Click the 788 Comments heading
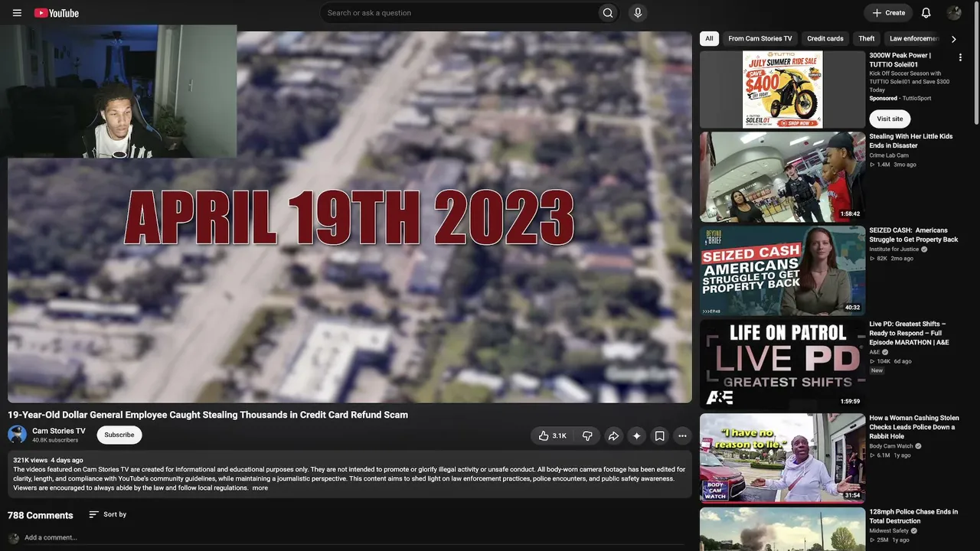 click(x=41, y=516)
